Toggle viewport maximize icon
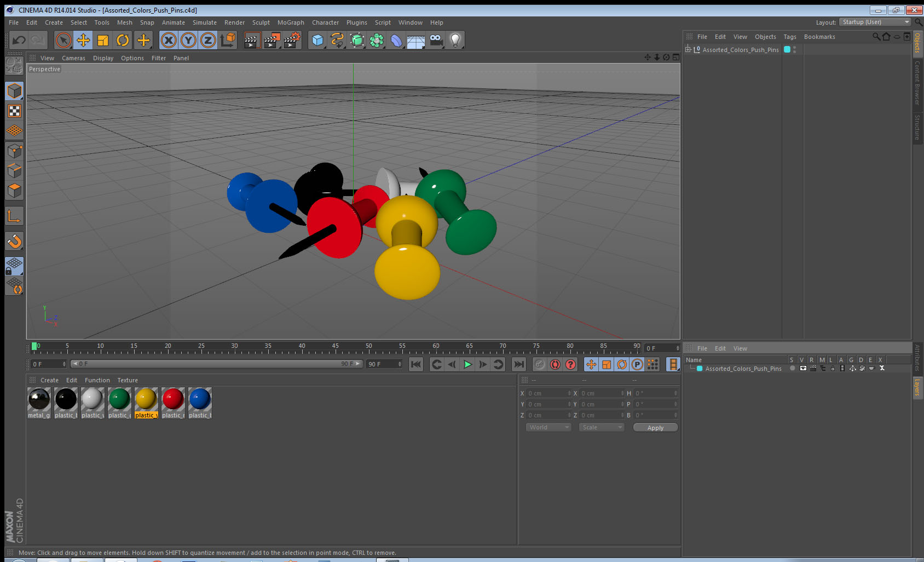 click(676, 58)
